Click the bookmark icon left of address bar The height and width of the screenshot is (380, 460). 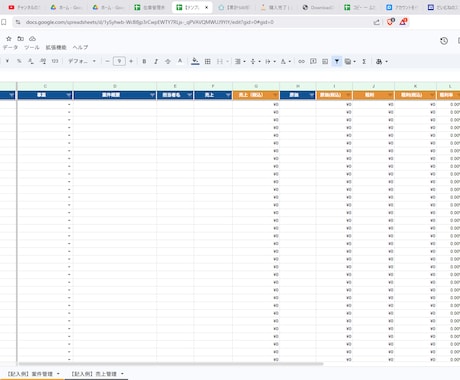pos(4,22)
